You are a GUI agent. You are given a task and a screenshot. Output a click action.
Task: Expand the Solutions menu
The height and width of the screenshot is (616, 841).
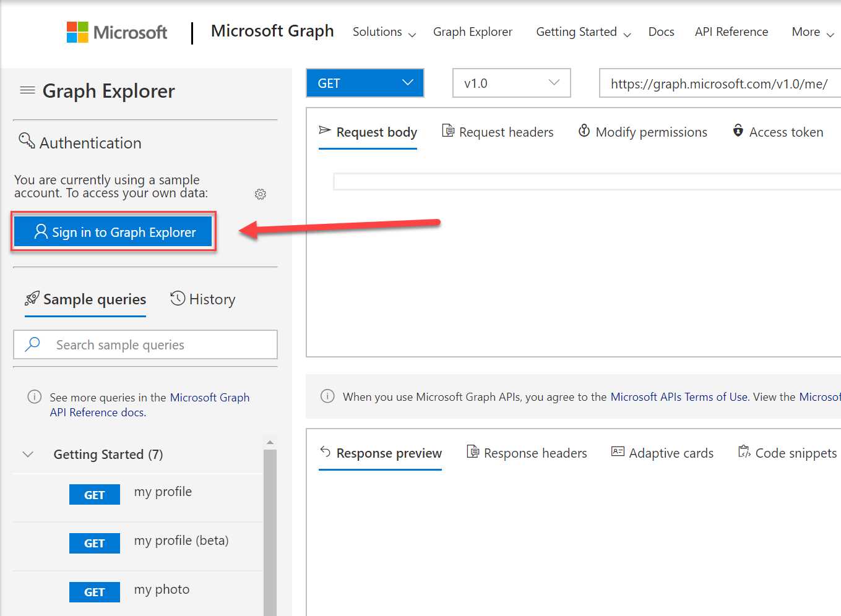pos(384,32)
